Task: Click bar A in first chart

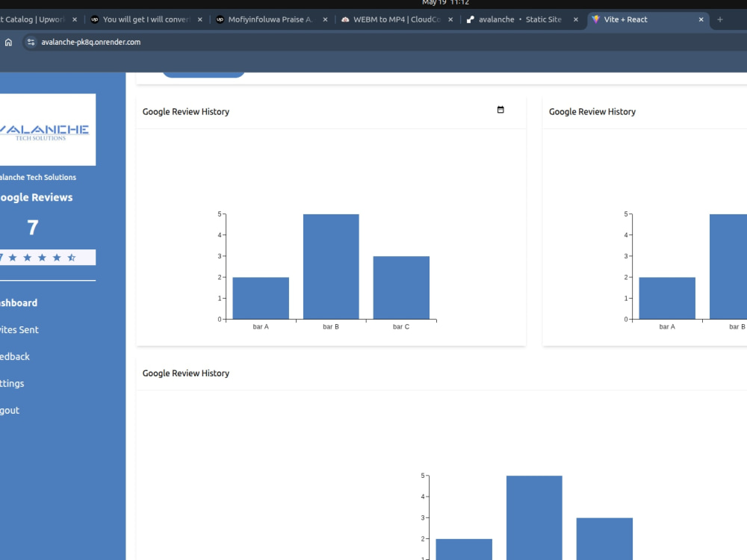Action: tap(261, 298)
